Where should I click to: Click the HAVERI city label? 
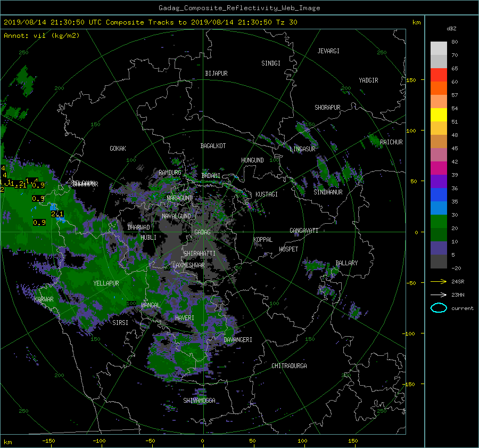pos(185,318)
